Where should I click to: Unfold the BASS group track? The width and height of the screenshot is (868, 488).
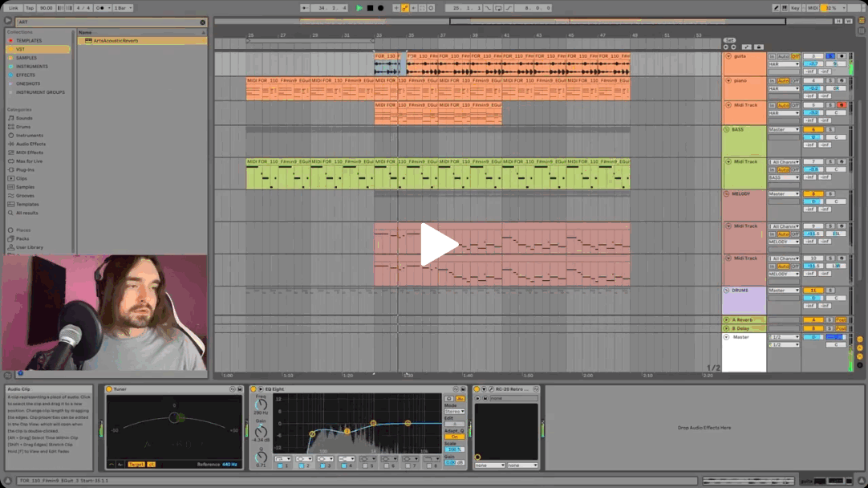point(726,129)
